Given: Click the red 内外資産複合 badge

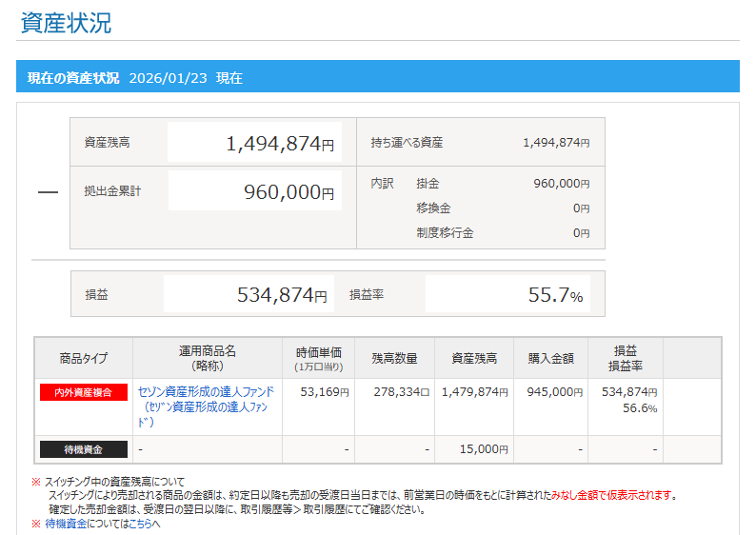Looking at the screenshot, I should point(83,392).
